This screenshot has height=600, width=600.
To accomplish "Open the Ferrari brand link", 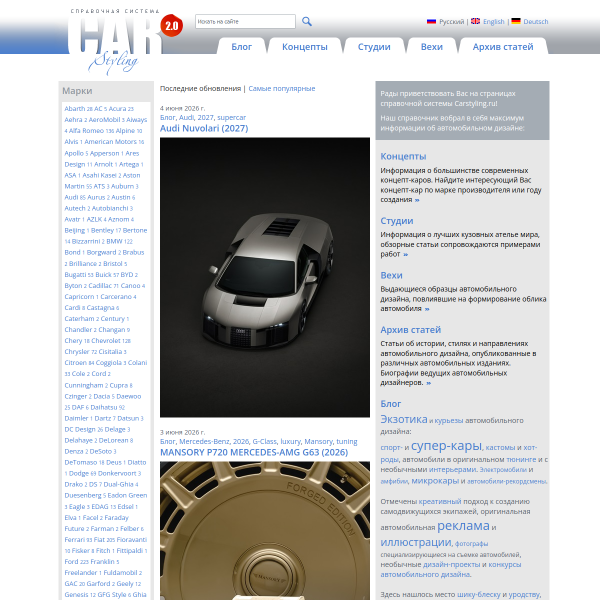I will click(75, 540).
